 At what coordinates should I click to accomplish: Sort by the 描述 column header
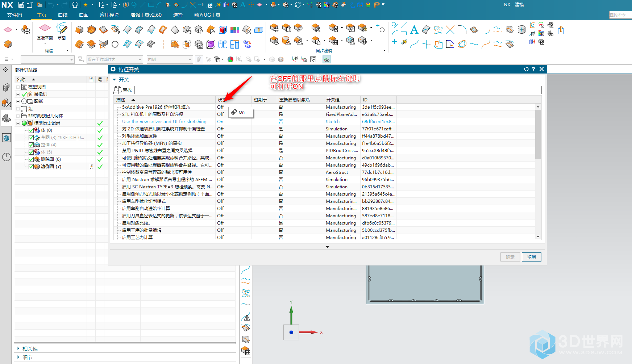pos(165,100)
